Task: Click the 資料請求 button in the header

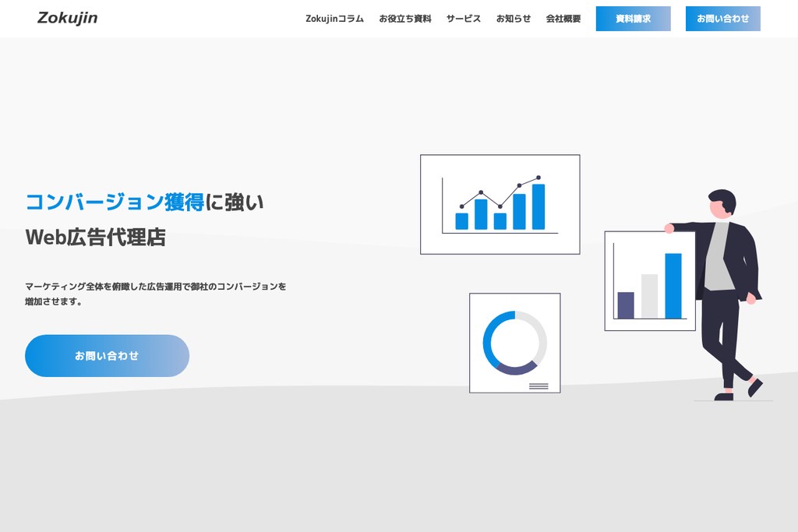Action: [633, 19]
